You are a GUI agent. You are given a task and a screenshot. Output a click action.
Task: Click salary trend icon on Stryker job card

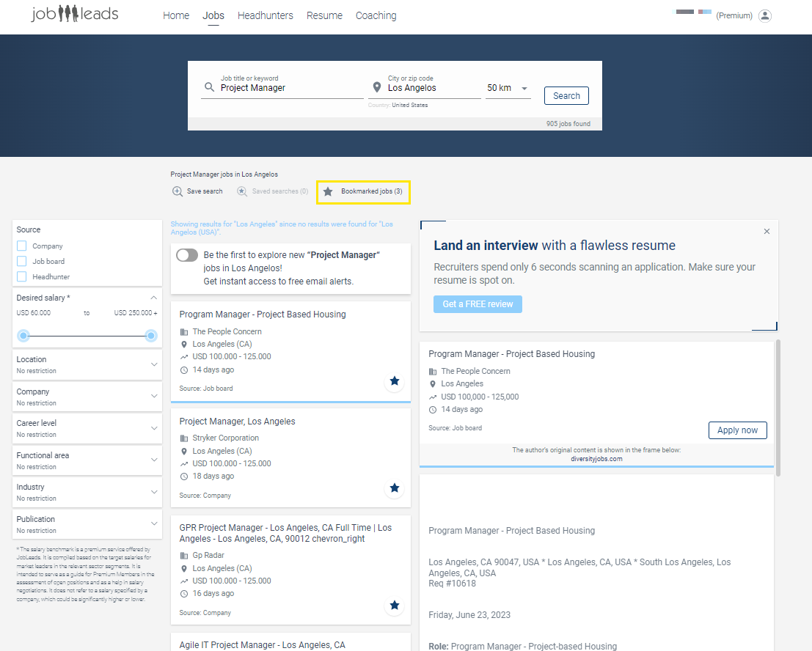pyautogui.click(x=184, y=463)
